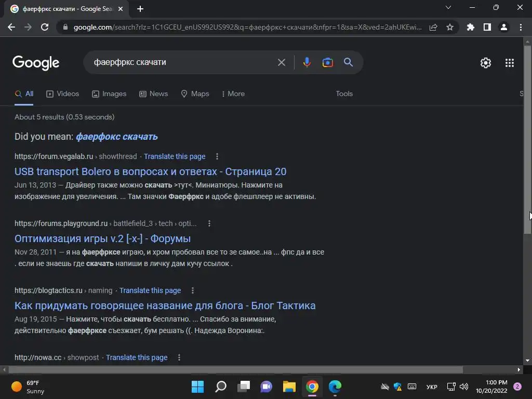The height and width of the screenshot is (399, 532).
Task: Open the Teams Chat taskbar icon
Action: coord(267,387)
